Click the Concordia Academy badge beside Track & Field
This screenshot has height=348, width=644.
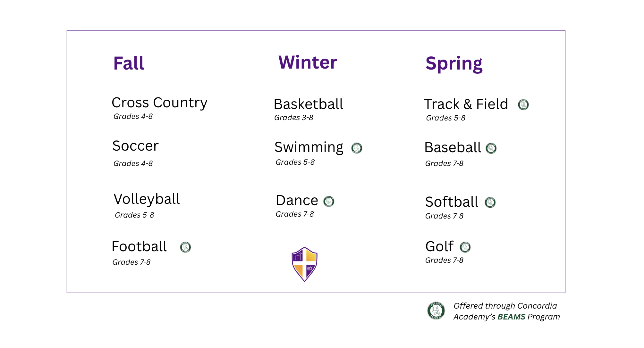tap(523, 104)
